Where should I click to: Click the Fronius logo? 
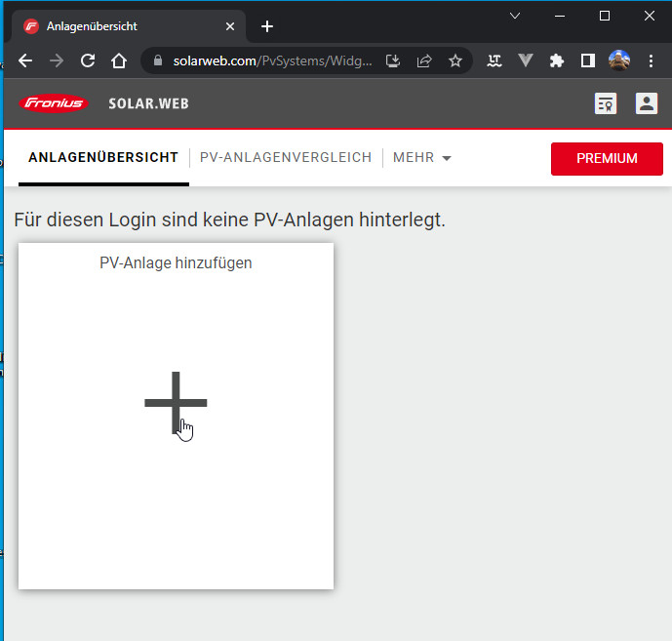coord(53,103)
